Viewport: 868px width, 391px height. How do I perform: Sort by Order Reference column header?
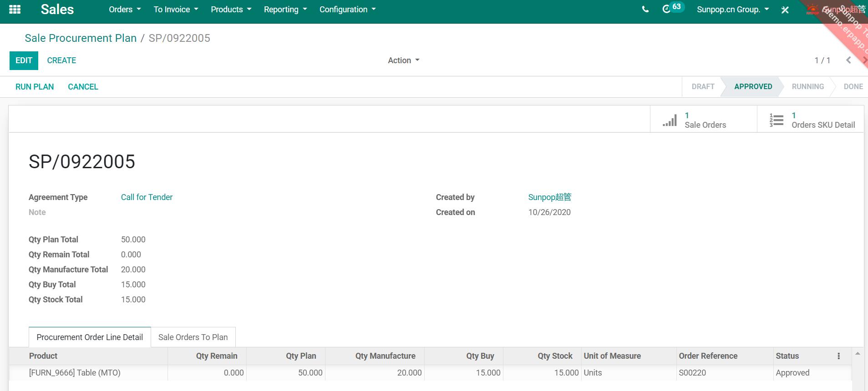coord(725,356)
